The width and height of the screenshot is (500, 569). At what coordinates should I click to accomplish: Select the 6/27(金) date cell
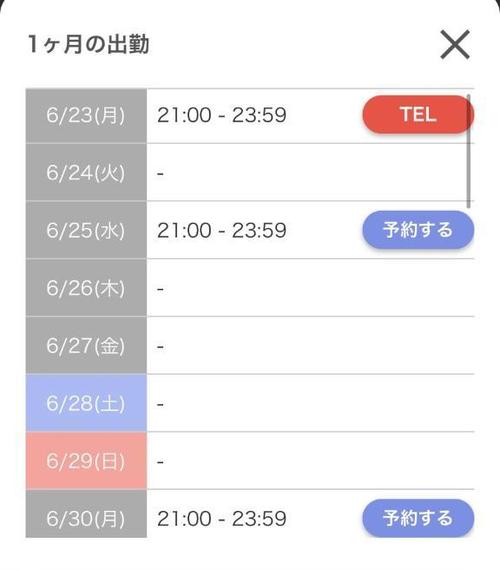(86, 345)
